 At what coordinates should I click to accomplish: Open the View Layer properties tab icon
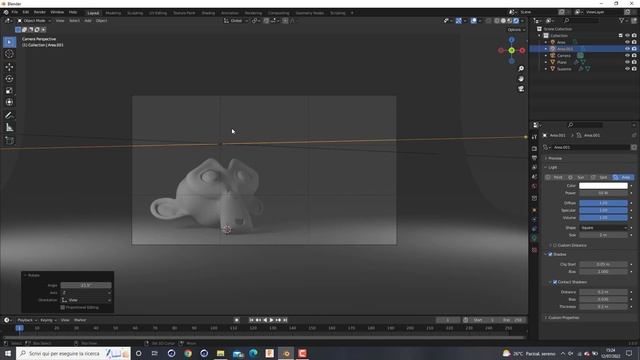534,167
